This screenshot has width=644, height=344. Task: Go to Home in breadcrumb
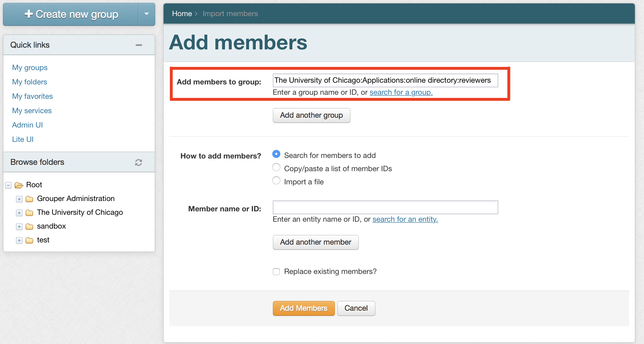pyautogui.click(x=182, y=13)
